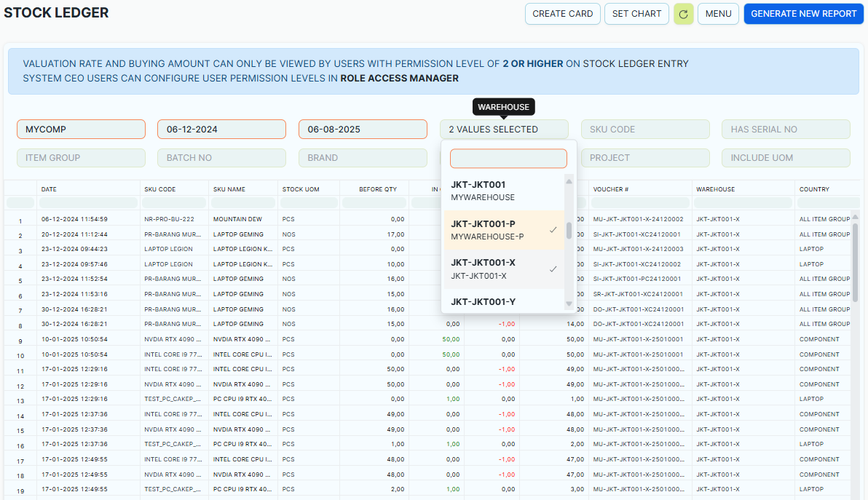
Task: Click the VOUCHER # column filter box
Action: [640, 203]
